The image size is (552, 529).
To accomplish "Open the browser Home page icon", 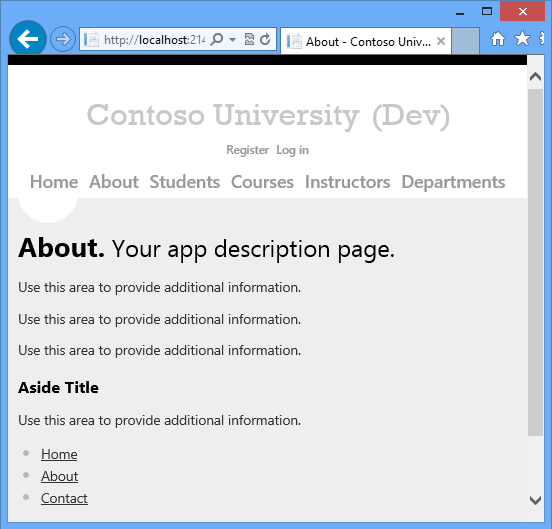I will pos(498,39).
